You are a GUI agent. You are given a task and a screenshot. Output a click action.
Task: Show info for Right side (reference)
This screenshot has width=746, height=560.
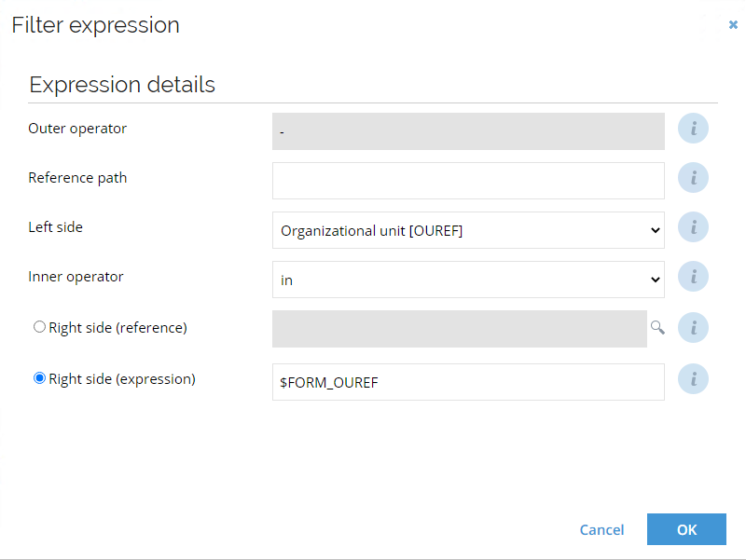693,328
